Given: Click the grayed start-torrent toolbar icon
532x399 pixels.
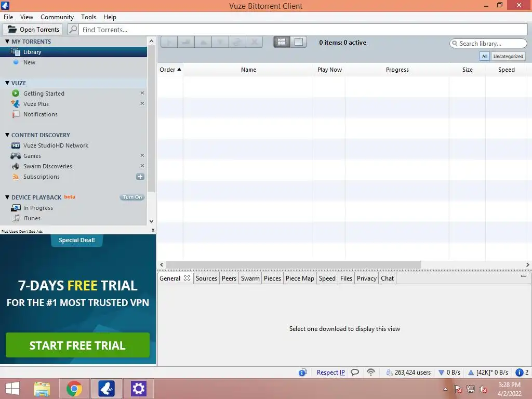Looking at the screenshot, I should [x=169, y=42].
